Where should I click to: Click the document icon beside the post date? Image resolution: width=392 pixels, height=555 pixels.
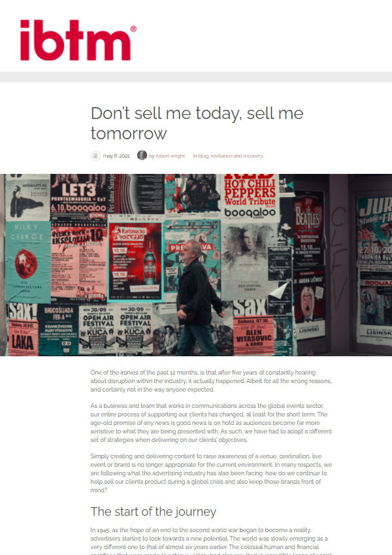95,156
